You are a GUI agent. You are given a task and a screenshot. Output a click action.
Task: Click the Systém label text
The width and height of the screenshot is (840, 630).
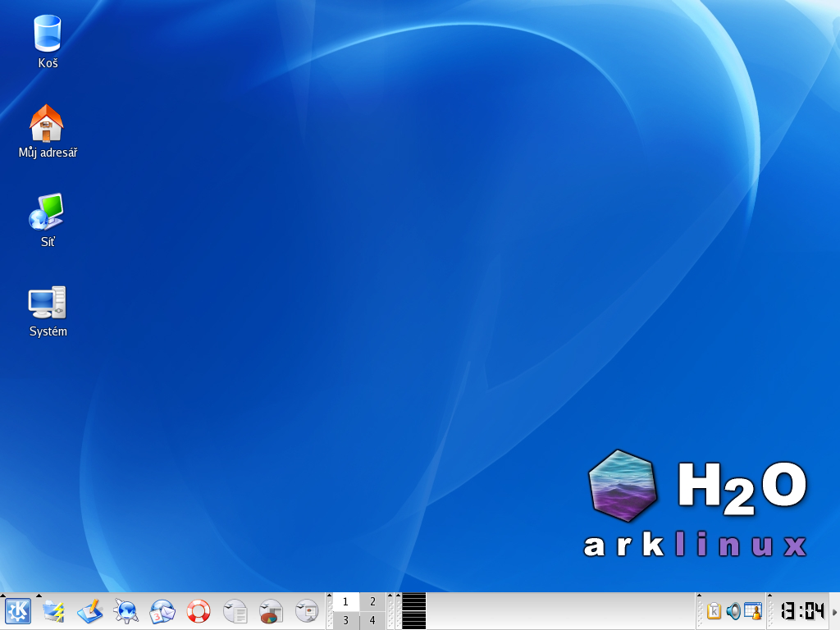click(48, 331)
